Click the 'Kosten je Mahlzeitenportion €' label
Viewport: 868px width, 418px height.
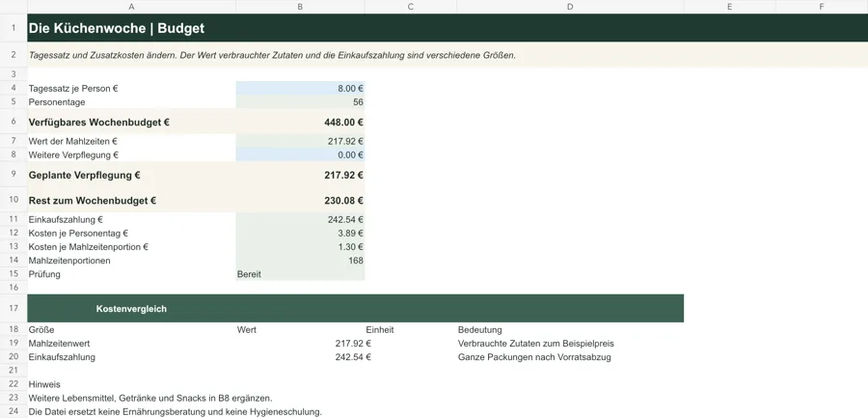pyautogui.click(x=89, y=247)
